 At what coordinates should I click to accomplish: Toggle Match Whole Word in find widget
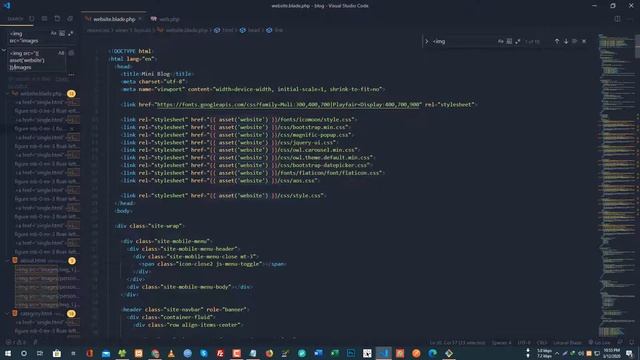point(509,41)
